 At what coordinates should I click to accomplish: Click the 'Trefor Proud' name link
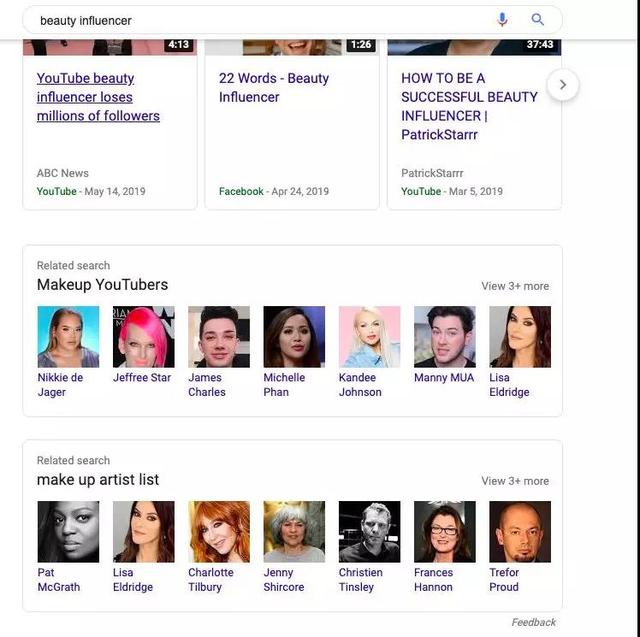coord(504,579)
